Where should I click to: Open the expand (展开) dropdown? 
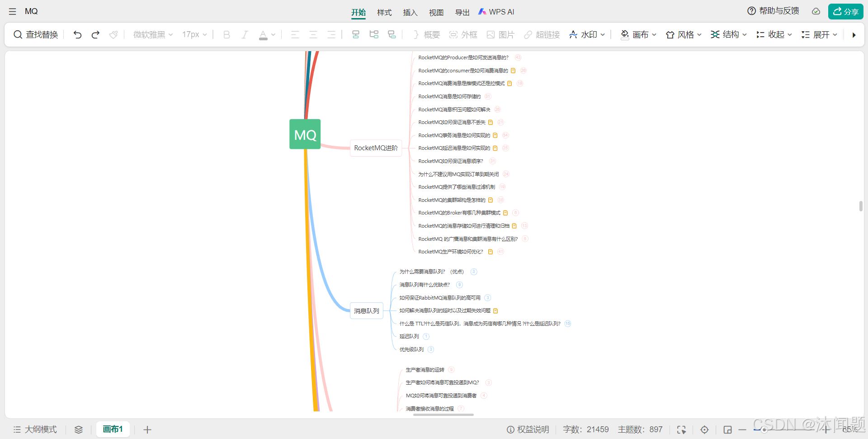click(x=819, y=35)
